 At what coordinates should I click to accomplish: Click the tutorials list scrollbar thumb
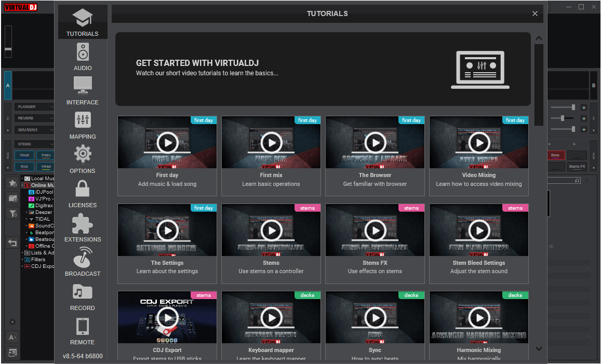tap(539, 85)
